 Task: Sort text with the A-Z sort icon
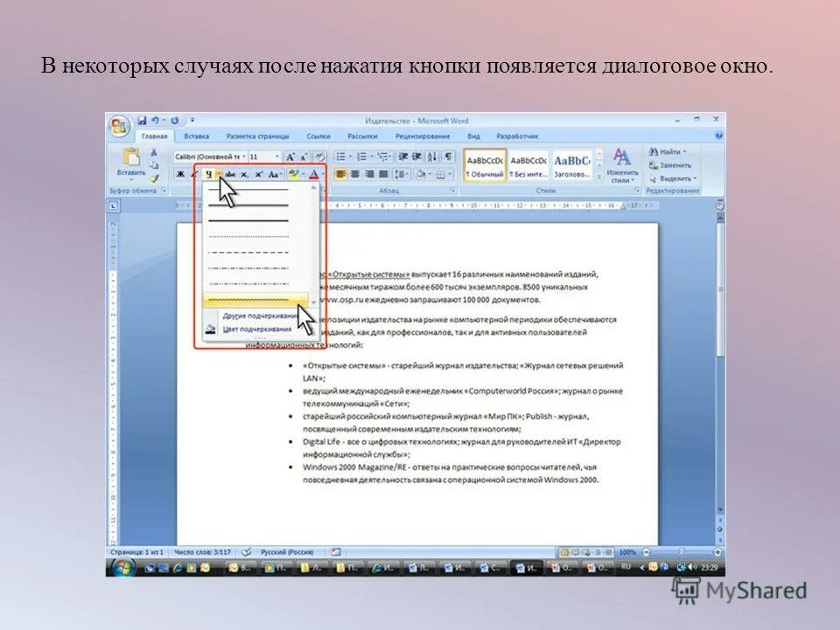(x=432, y=157)
